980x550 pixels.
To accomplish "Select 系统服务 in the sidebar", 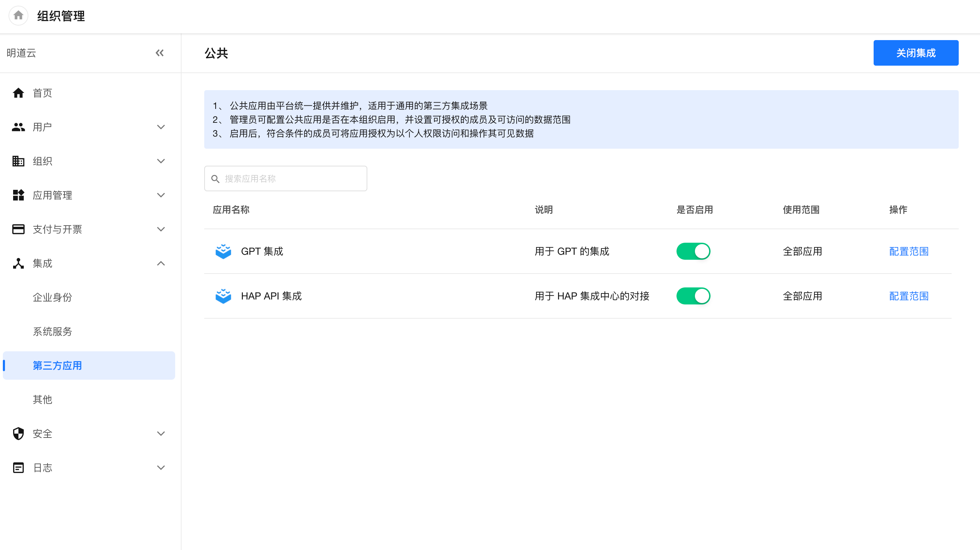I will click(52, 331).
